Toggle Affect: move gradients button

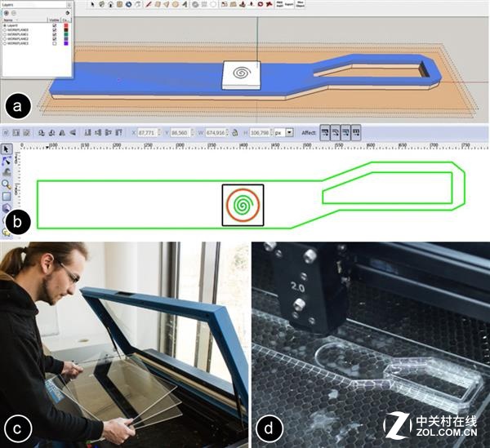click(x=345, y=133)
